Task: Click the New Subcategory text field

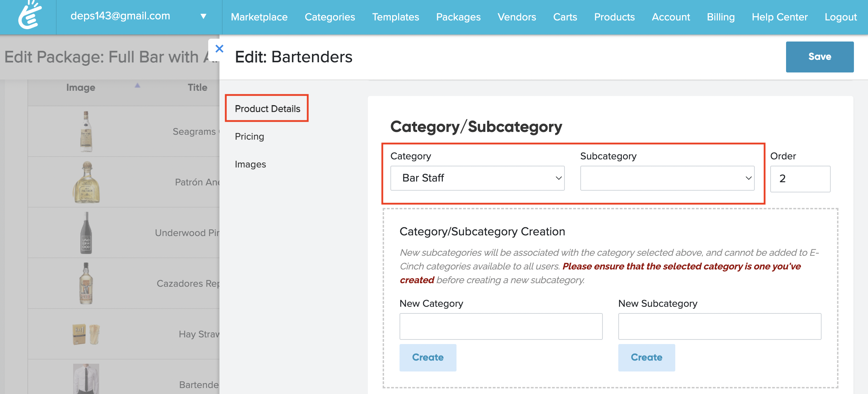Action: pyautogui.click(x=720, y=326)
